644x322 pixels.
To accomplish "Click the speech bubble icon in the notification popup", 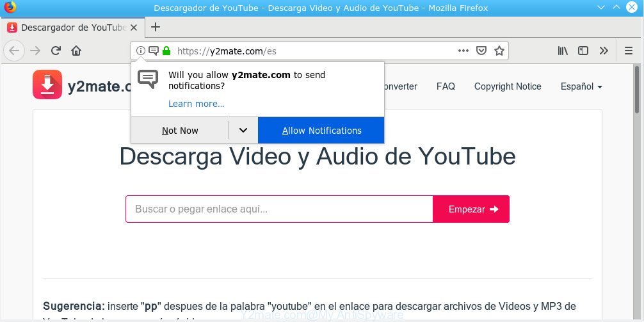I will coord(148,79).
